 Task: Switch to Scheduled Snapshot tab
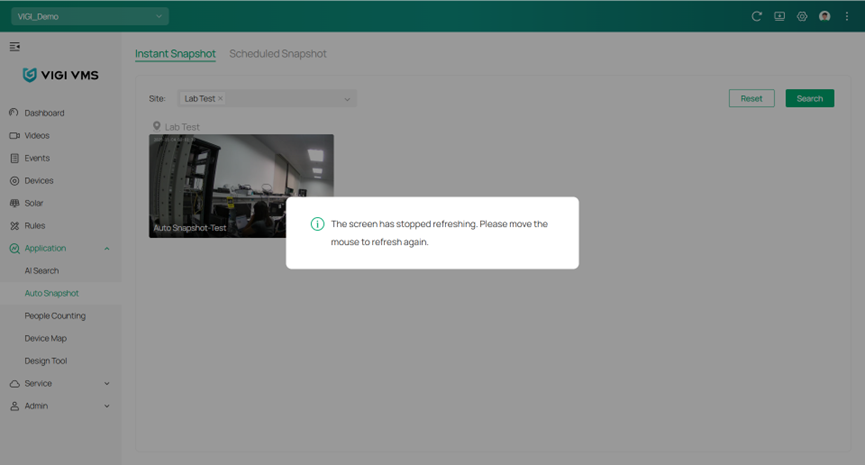coord(277,54)
